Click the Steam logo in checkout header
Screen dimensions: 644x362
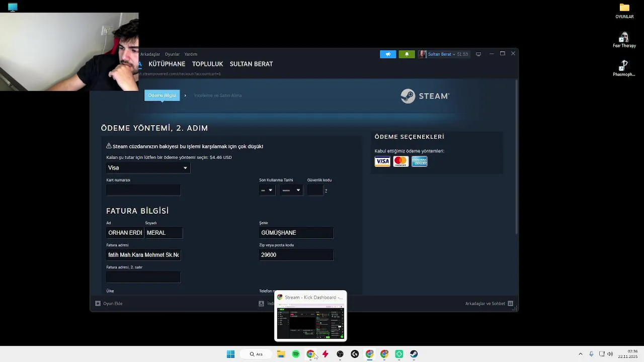pos(425,96)
